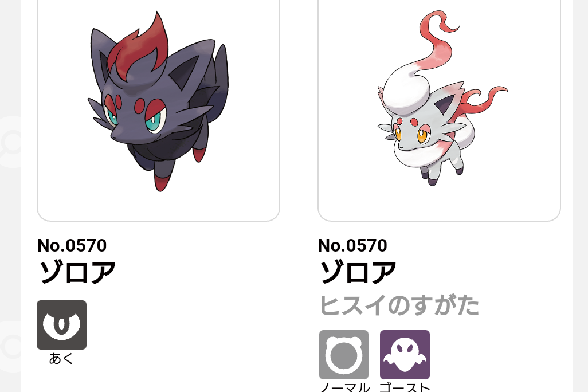
Task: Click Hisuian Zorua's yellow eye
Action: tap(422, 137)
